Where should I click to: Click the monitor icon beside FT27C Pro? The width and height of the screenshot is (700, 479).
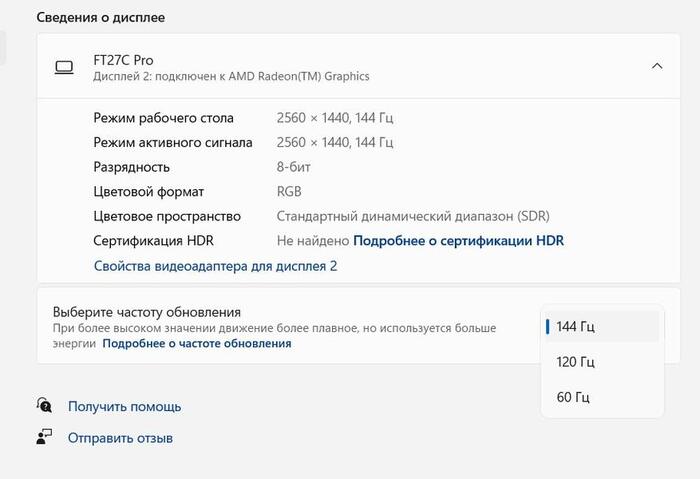[64, 67]
